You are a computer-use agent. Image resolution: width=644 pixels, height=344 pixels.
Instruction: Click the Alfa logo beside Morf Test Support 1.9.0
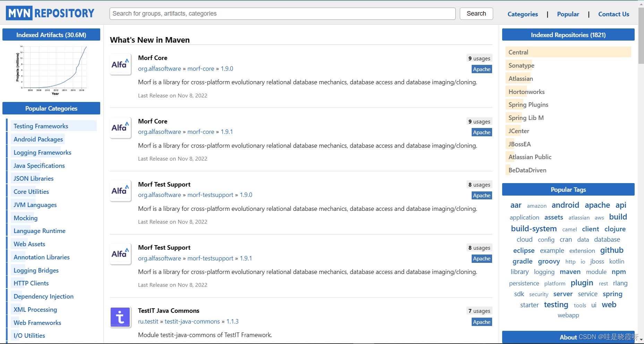coord(120,191)
